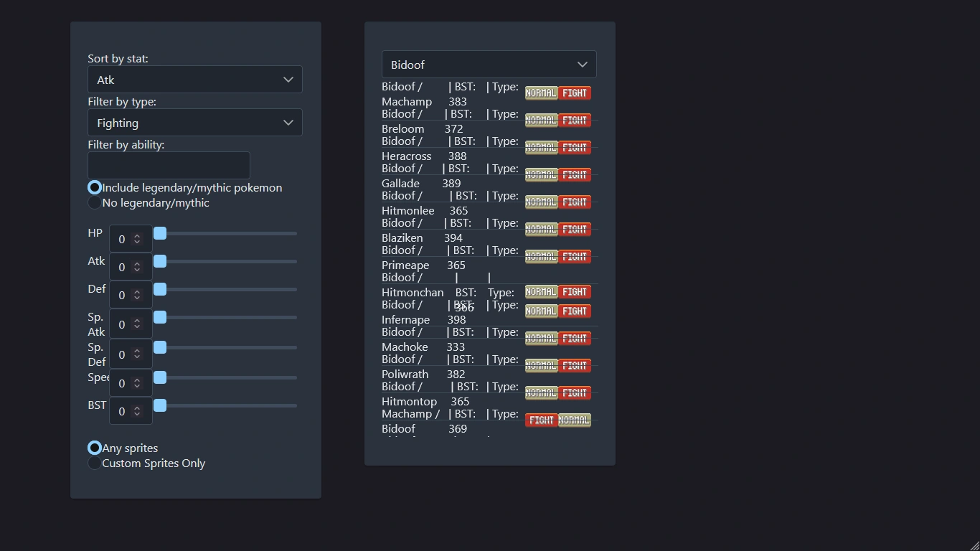Viewport: 980px width, 551px height.
Task: Click FIGHT type badge next to Hitmonchan
Action: [x=575, y=292]
